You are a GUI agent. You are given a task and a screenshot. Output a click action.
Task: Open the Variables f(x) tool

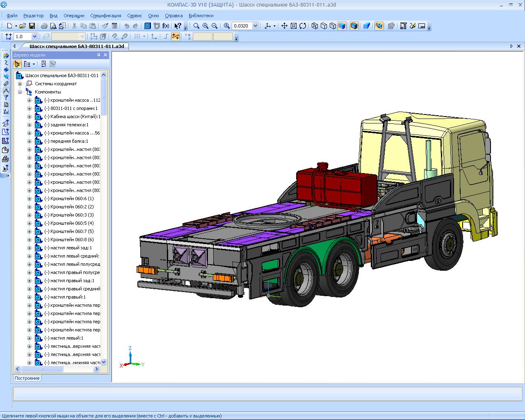[x=166, y=26]
